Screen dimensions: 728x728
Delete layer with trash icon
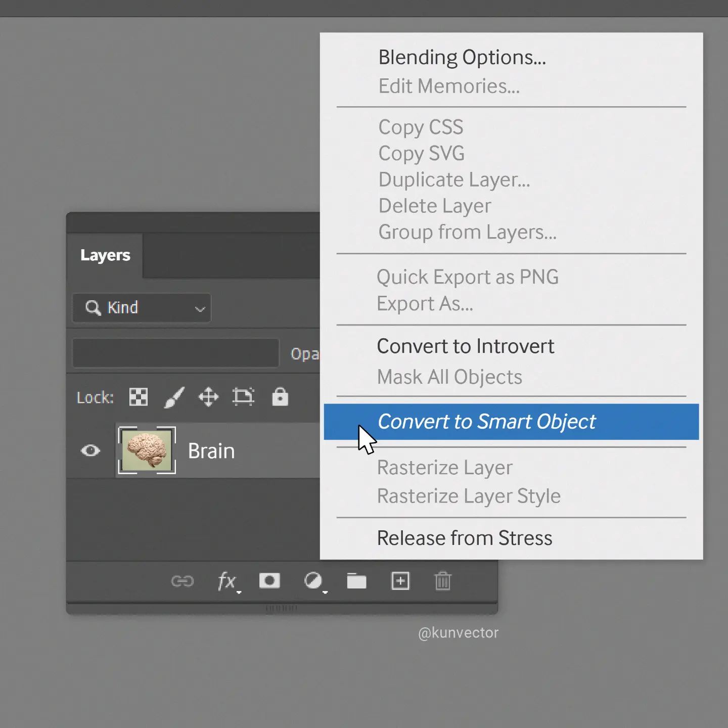point(443,581)
